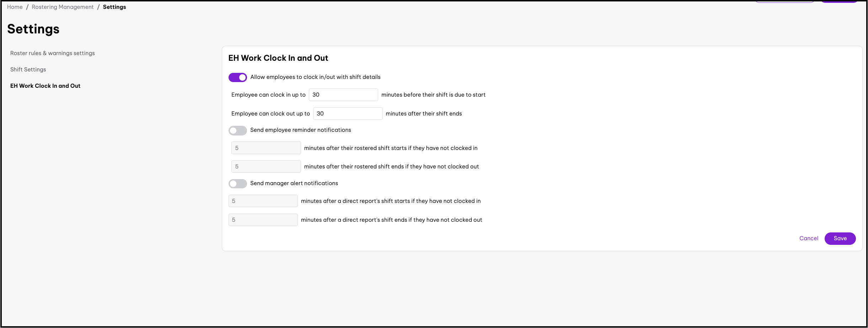Click employee reminder field for not clocked in
This screenshot has height=328, width=868.
pos(266,148)
